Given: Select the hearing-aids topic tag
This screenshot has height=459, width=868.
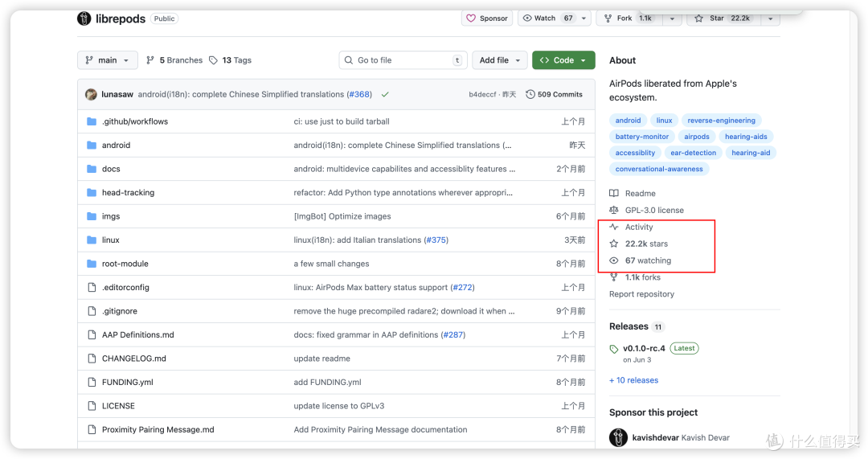Looking at the screenshot, I should pos(746,137).
